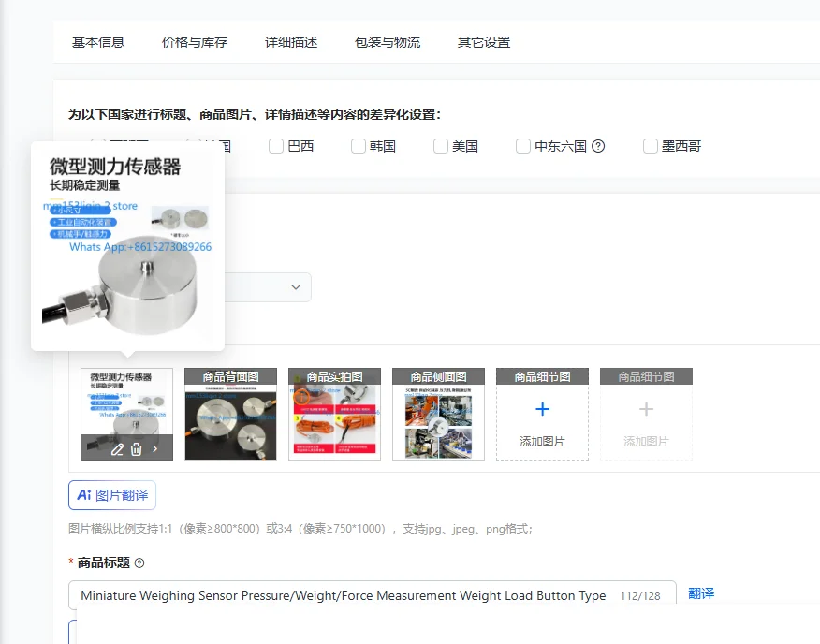Edit the first product image with pencil icon
The width and height of the screenshot is (820, 644).
click(117, 449)
